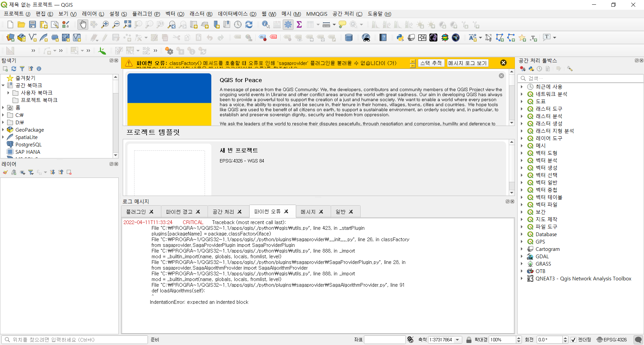The image size is (644, 345).
Task: Expand the GDAL provider in toolbox
Action: (x=522, y=256)
